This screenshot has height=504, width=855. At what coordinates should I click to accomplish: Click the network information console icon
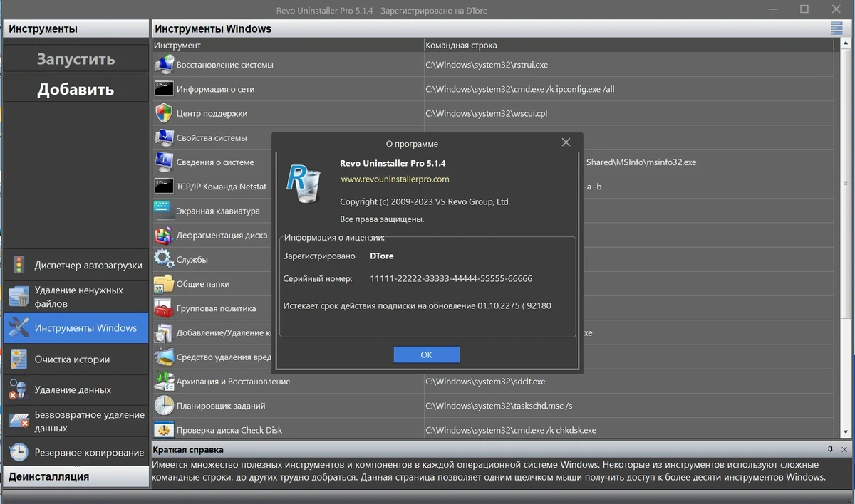click(164, 89)
